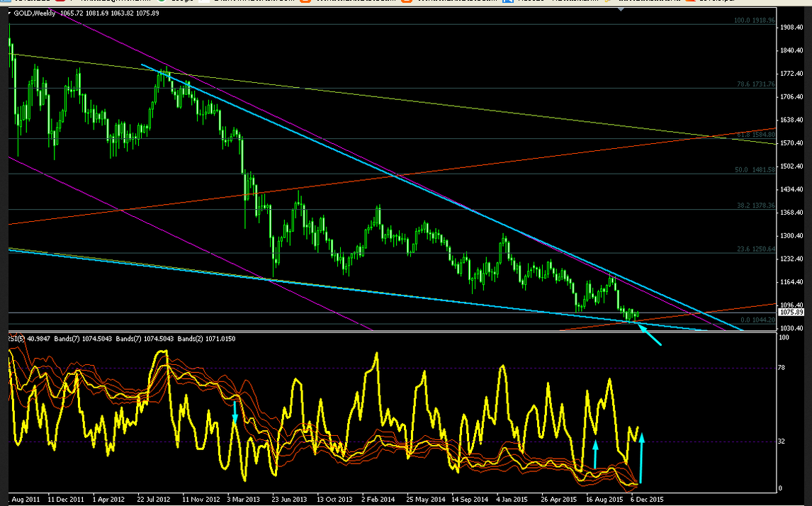Click the 1030.40 price axis label
The height and width of the screenshot is (506, 812).
791,328
